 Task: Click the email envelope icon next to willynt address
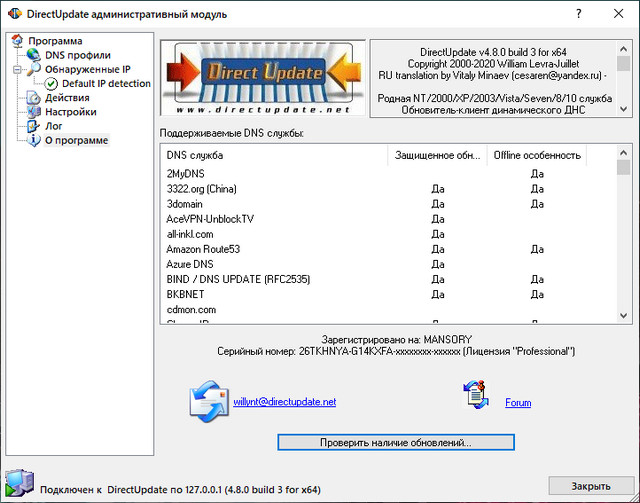point(209,401)
